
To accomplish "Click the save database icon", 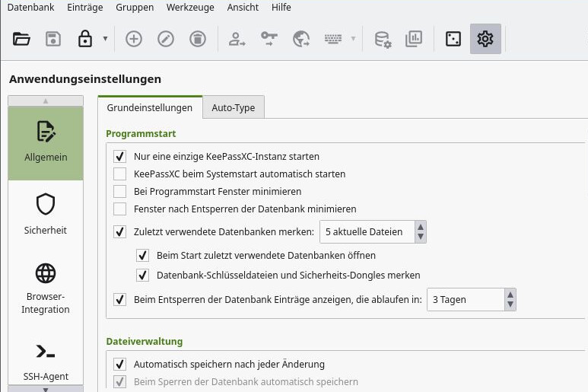I will point(53,39).
